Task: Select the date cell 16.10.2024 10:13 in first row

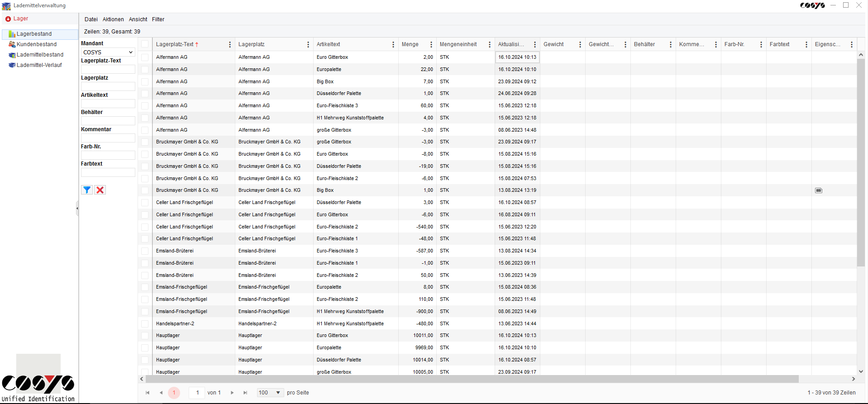Action: [517, 57]
